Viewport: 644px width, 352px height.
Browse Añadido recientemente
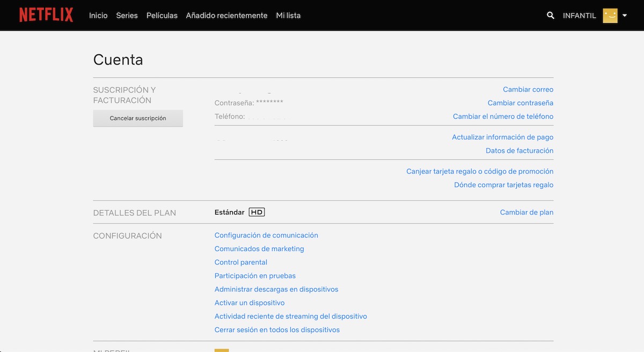click(226, 16)
